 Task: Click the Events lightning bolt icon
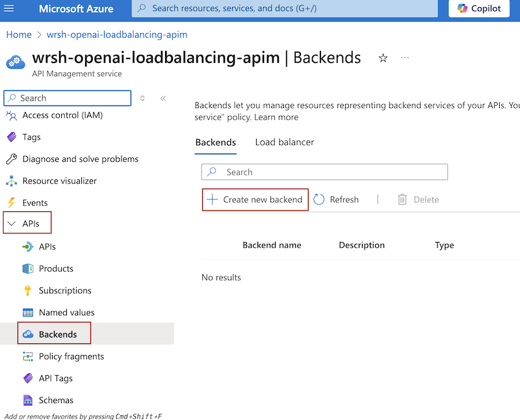pos(12,202)
